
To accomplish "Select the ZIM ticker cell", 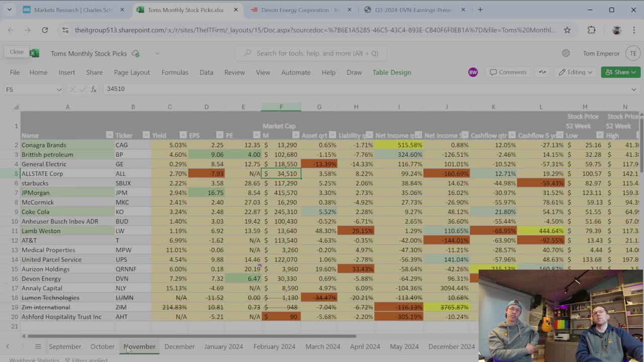I will (133, 307).
